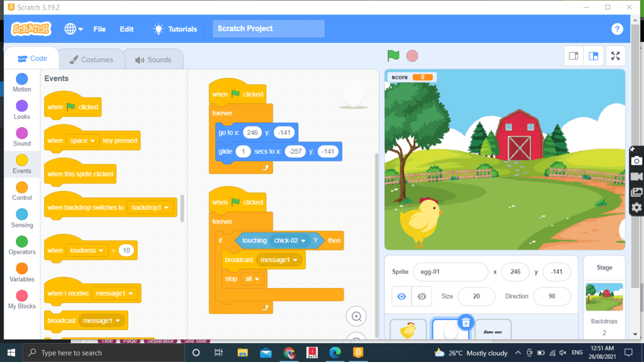Delete egg-01 sprite via trash button
This screenshot has width=644, height=362.
pyautogui.click(x=466, y=322)
